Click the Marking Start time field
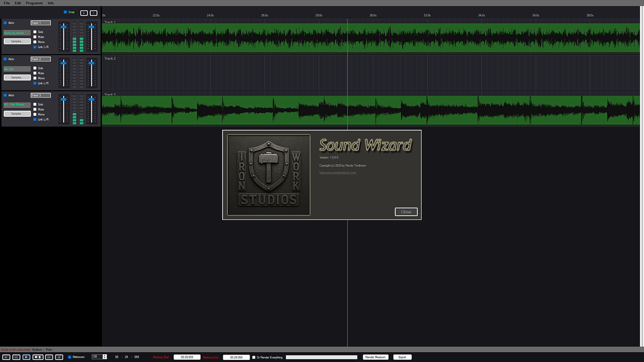644x362 pixels. pyautogui.click(x=187, y=357)
